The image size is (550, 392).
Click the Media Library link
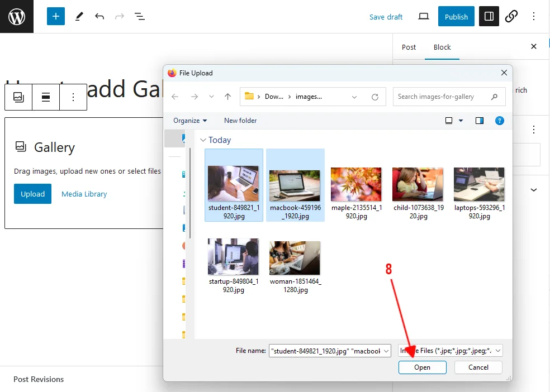84,194
